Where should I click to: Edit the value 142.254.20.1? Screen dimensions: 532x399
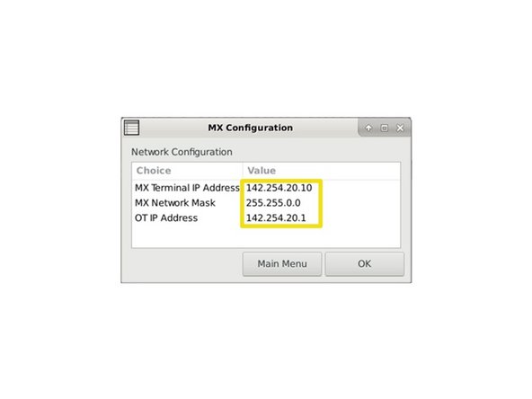(x=276, y=217)
